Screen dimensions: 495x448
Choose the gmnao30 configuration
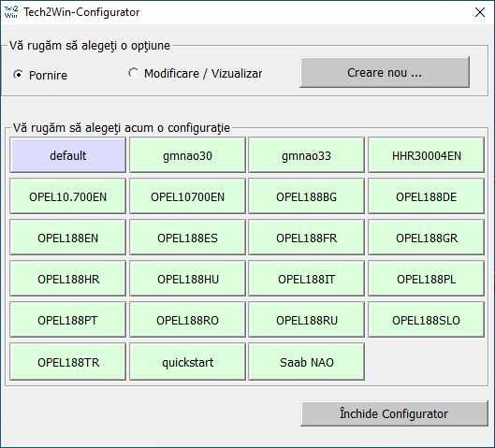[187, 155]
